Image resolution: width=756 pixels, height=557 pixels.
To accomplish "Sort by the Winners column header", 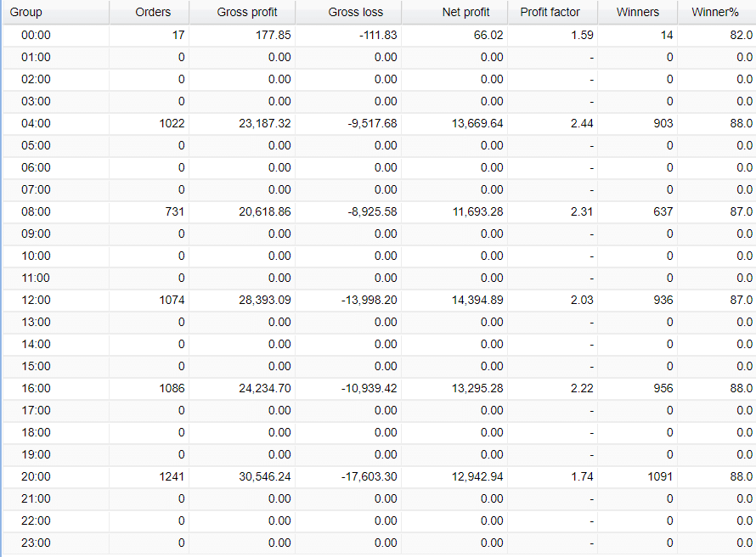I will click(637, 12).
